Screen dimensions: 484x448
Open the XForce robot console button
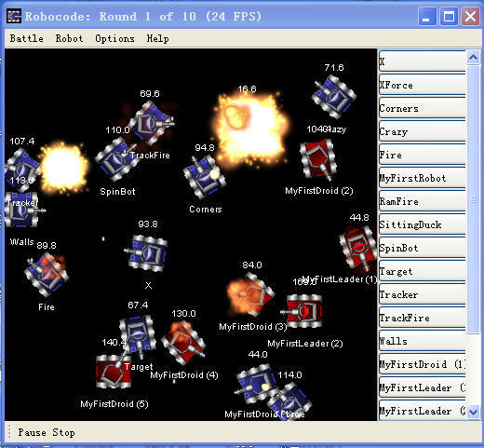422,85
